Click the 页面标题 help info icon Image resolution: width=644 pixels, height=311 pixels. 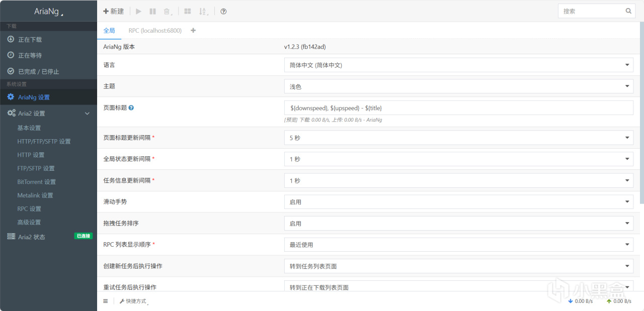tap(131, 108)
